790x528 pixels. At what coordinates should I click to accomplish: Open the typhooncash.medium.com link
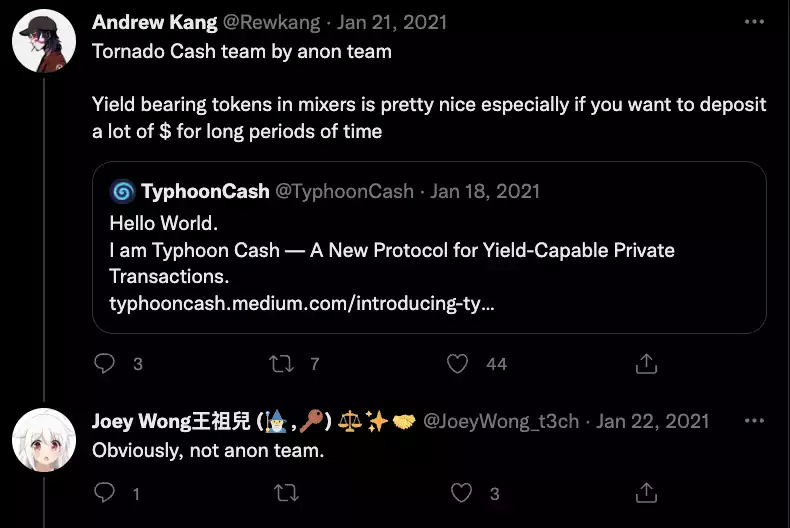point(302,303)
